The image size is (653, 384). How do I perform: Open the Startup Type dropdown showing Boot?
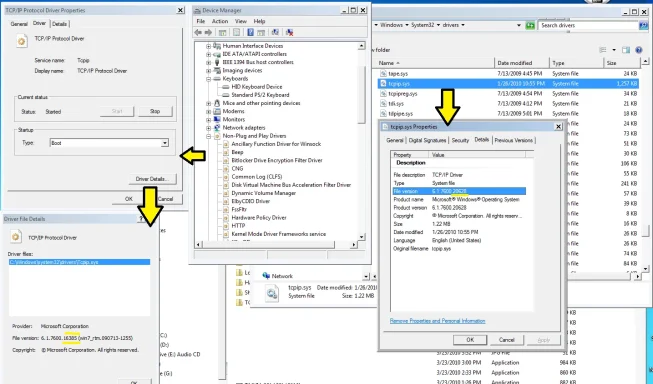[x=164, y=143]
